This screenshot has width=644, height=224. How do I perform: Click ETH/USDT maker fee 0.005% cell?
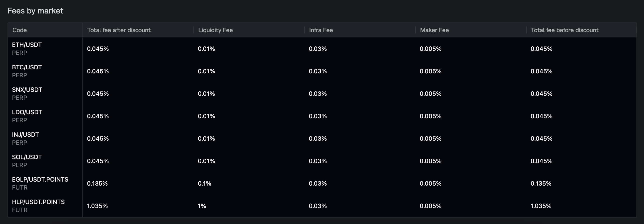click(430, 49)
